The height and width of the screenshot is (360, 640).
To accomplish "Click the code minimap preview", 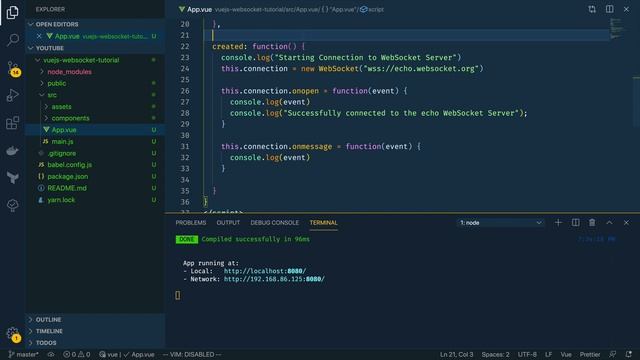I will point(617,29).
